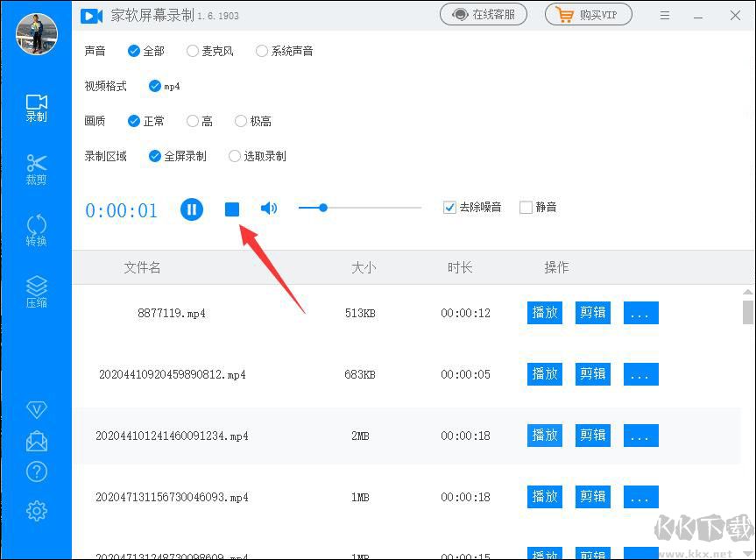Play the 20204410920459890812.mp4 recording
This screenshot has width=756, height=560.
(545, 374)
